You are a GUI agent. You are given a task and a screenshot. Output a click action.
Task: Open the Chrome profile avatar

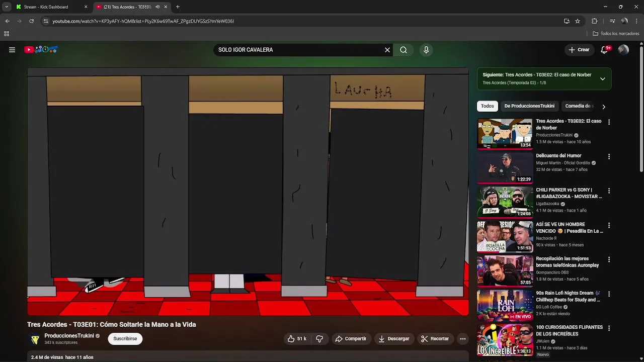tap(624, 21)
